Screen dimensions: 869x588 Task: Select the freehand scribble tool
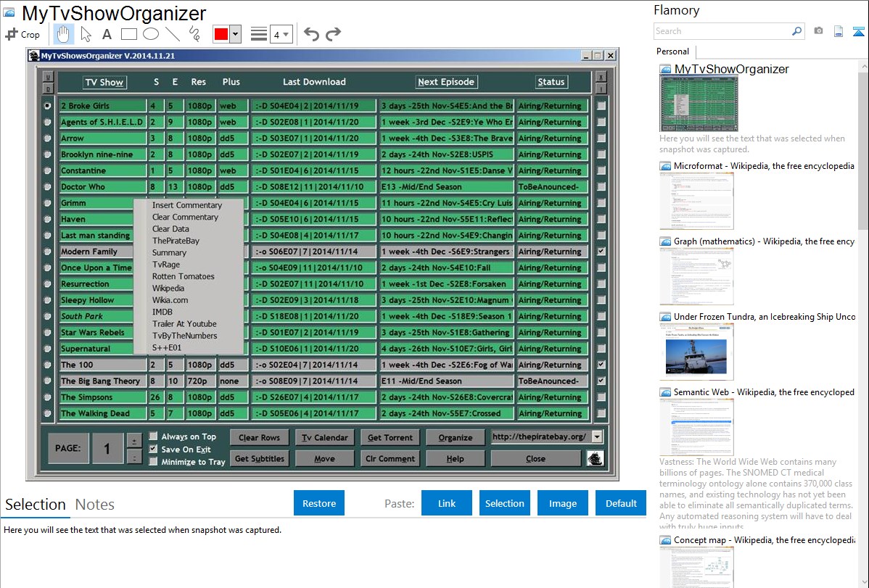pos(194,34)
